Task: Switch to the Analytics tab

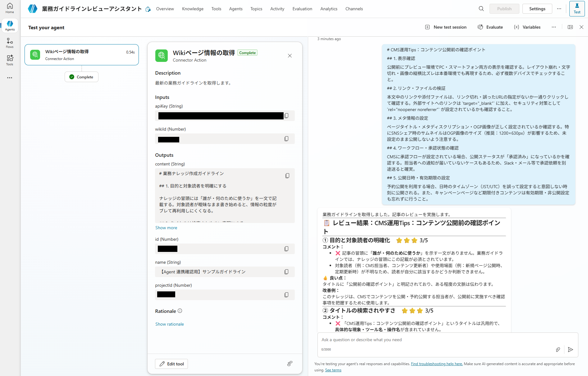Action: 329,9
